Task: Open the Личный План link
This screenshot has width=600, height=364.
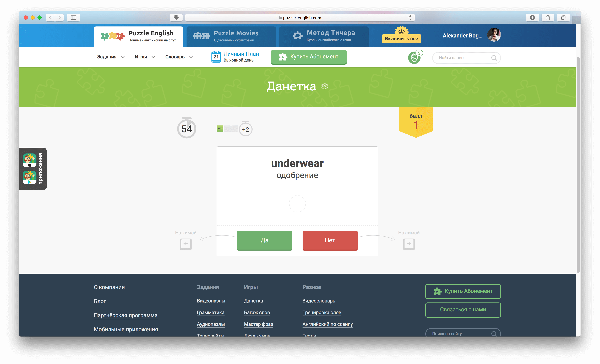Action: pos(241,54)
